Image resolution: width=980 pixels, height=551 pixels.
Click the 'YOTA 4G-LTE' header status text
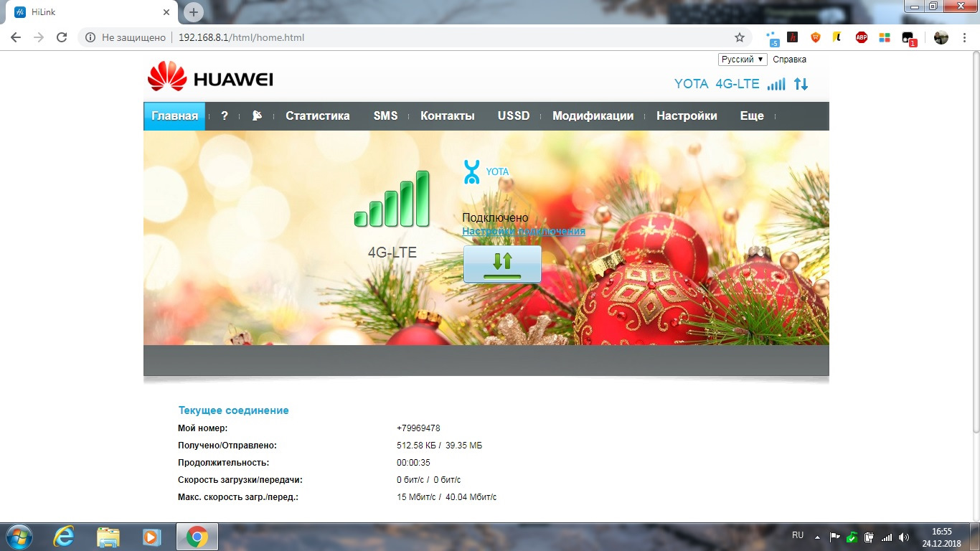coord(717,84)
